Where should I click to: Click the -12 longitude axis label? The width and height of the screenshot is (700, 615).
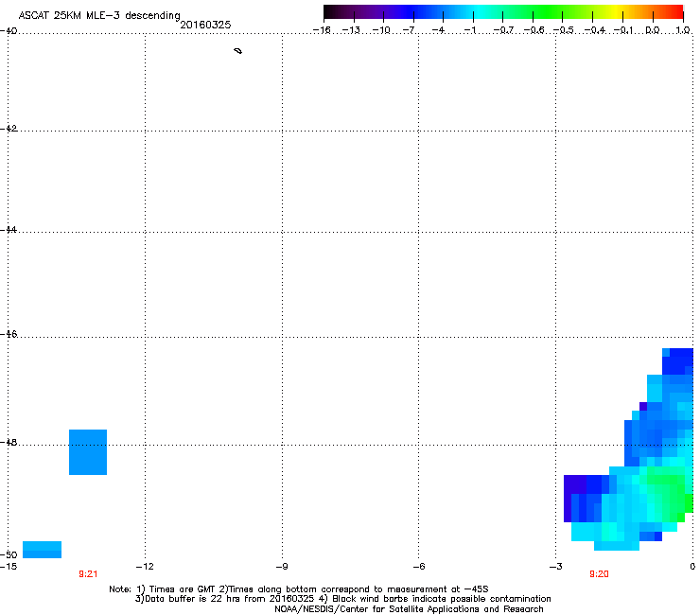coord(145,567)
